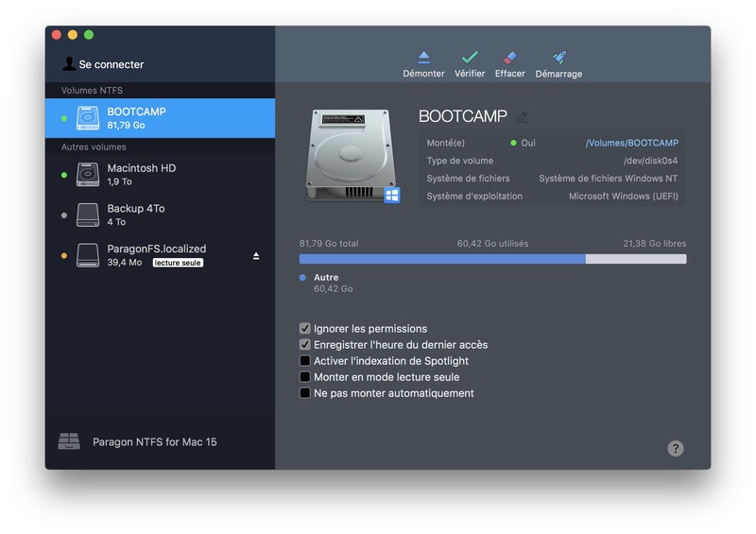Click the Autres volumes section header

click(94, 146)
